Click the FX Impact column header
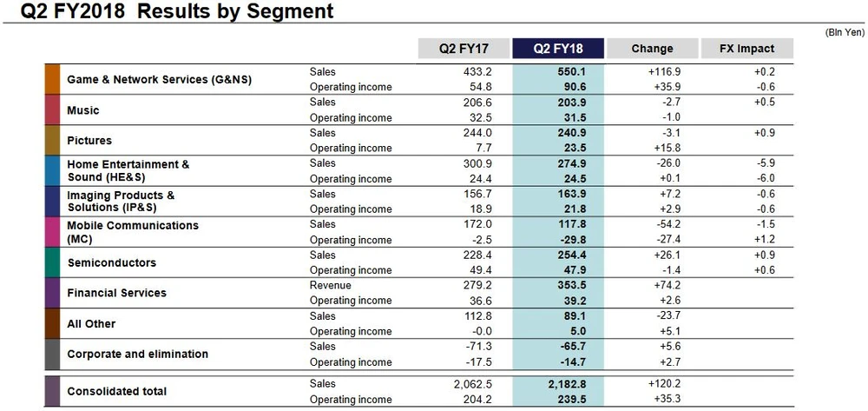Image resolution: width=868 pixels, height=411 pixels. (x=746, y=49)
